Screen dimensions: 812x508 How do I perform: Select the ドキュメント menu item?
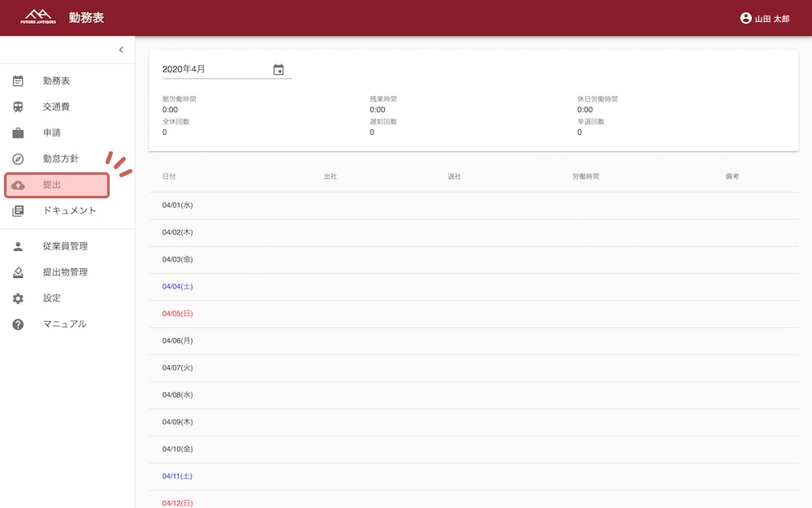[x=70, y=211]
